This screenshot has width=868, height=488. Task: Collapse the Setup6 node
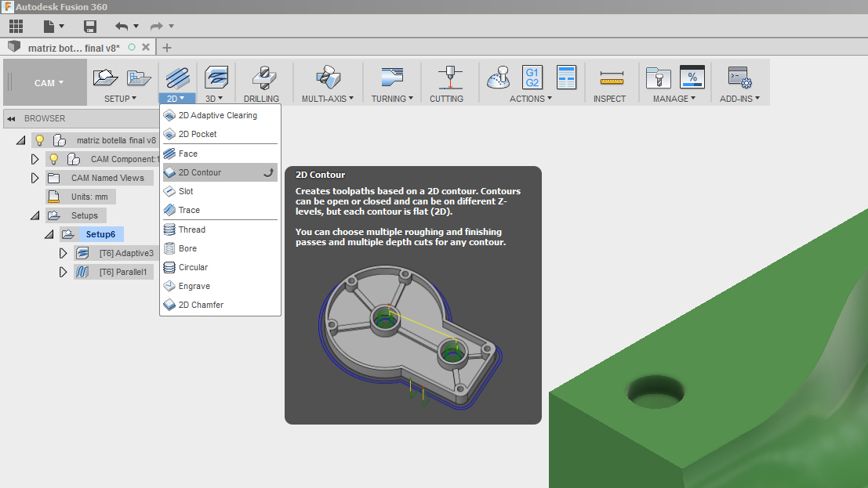click(49, 234)
